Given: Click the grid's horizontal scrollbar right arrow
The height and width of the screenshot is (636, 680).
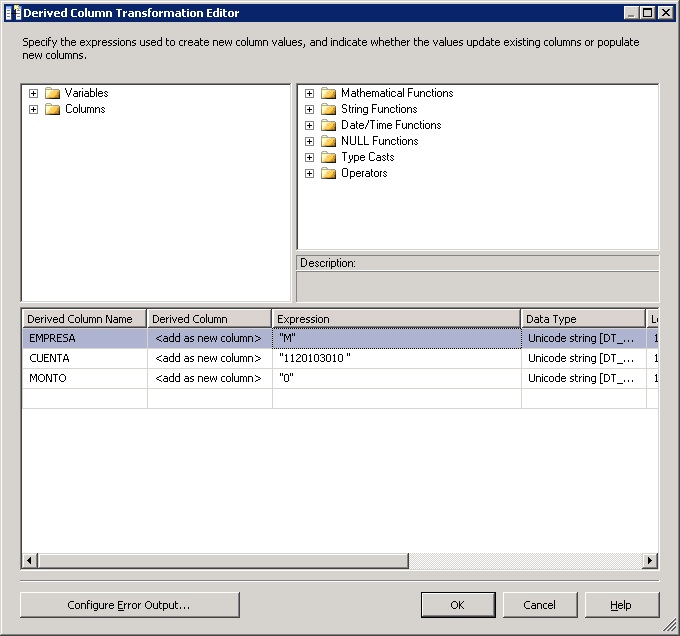Looking at the screenshot, I should 651,561.
